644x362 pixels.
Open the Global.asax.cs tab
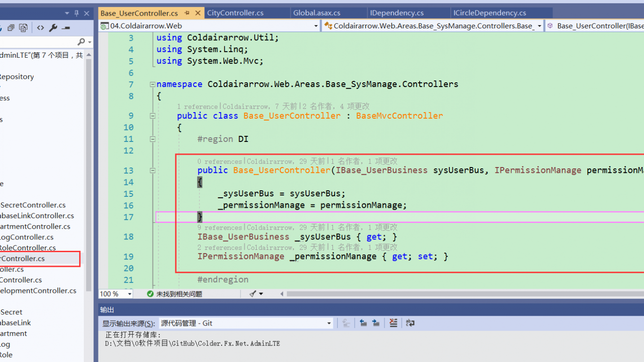[317, 13]
